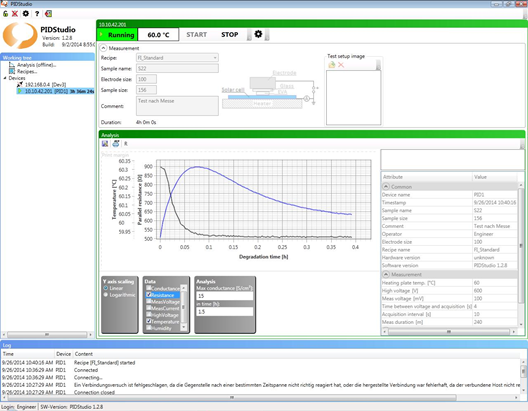528x411 pixels.
Task: Select Analysis (offline) in working tree
Action: tap(36, 65)
